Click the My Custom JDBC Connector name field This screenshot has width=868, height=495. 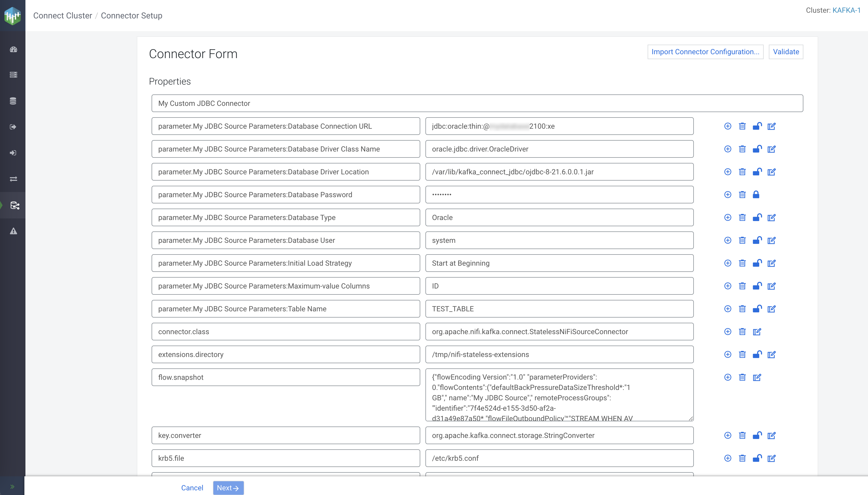pyautogui.click(x=477, y=103)
